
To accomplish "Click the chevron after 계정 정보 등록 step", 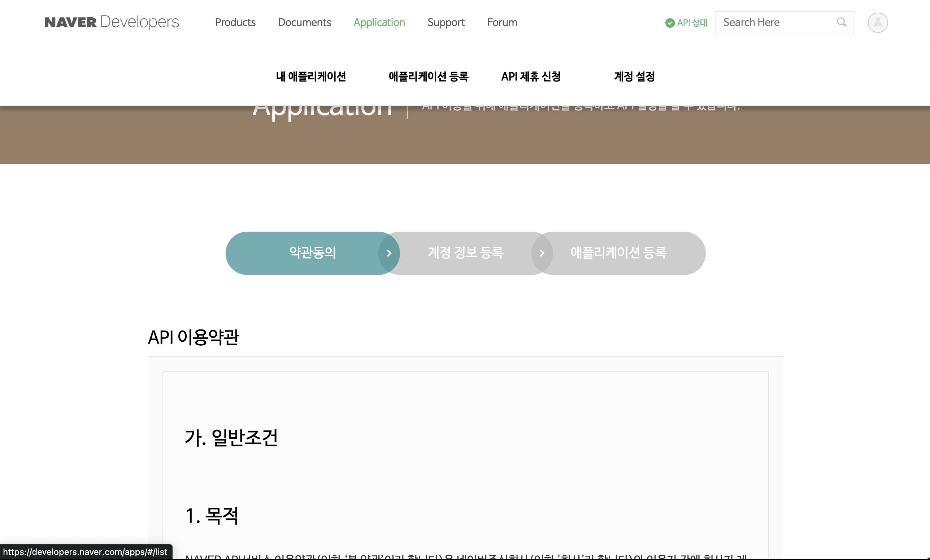I will coord(542,253).
